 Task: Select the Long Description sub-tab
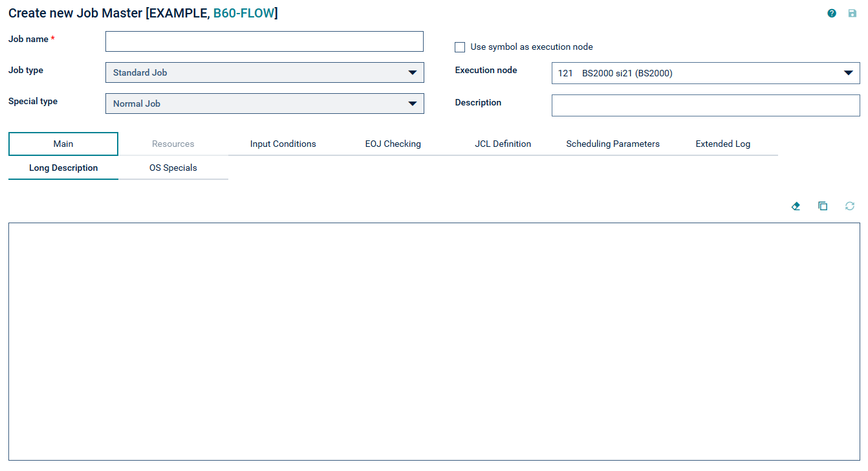tap(63, 168)
